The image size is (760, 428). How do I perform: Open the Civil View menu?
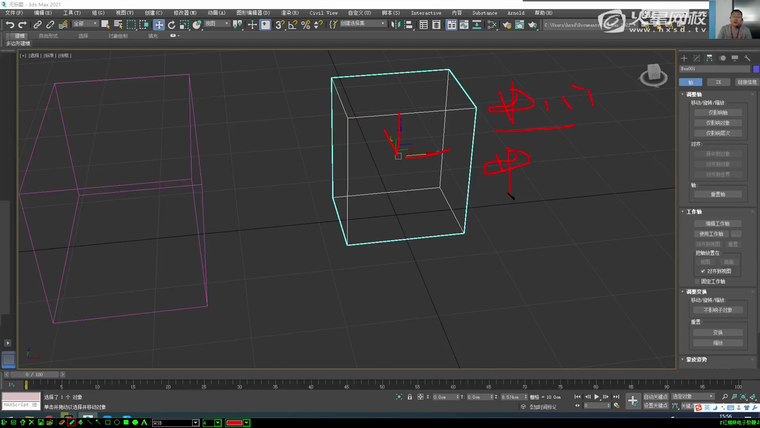pos(323,13)
